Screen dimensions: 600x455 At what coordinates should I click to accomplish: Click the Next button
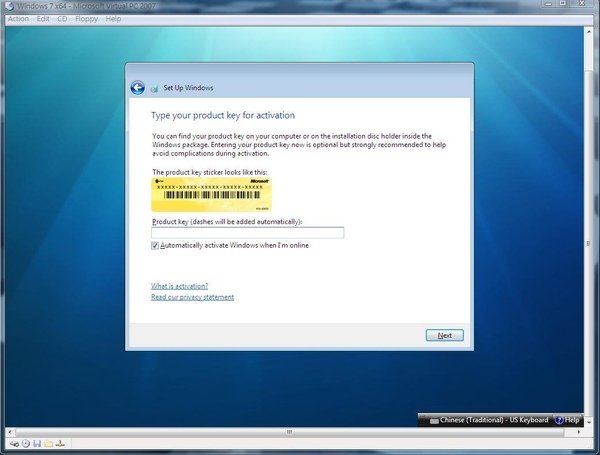click(445, 335)
